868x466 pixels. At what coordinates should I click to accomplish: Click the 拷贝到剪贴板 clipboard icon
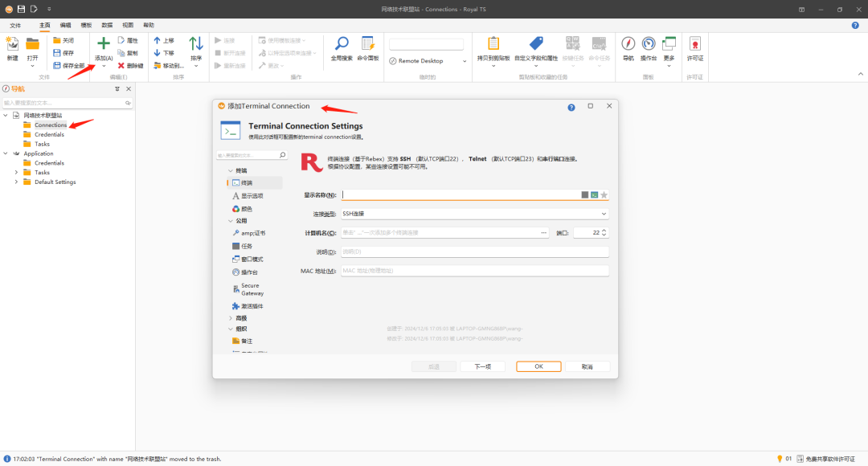493,43
